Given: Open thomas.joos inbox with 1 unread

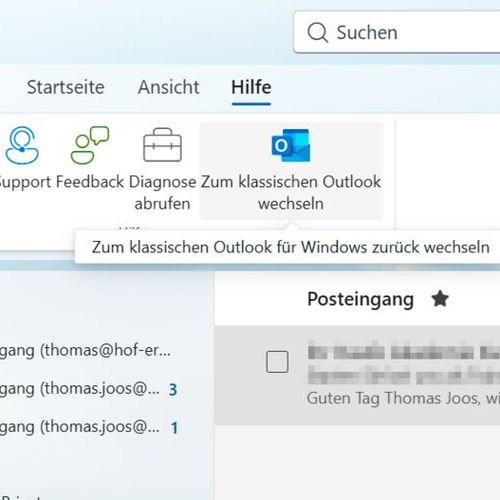Looking at the screenshot, I should click(x=88, y=427).
